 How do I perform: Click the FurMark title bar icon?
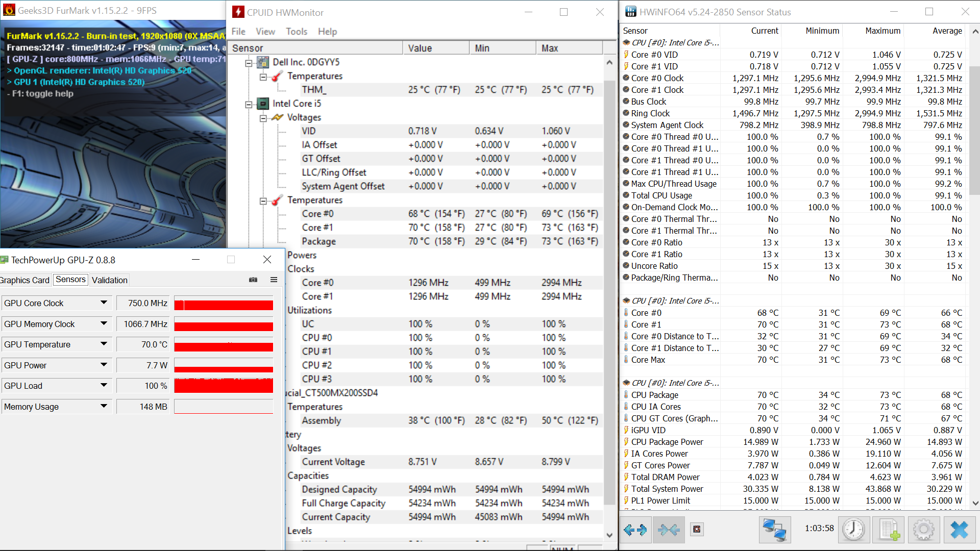click(9, 10)
